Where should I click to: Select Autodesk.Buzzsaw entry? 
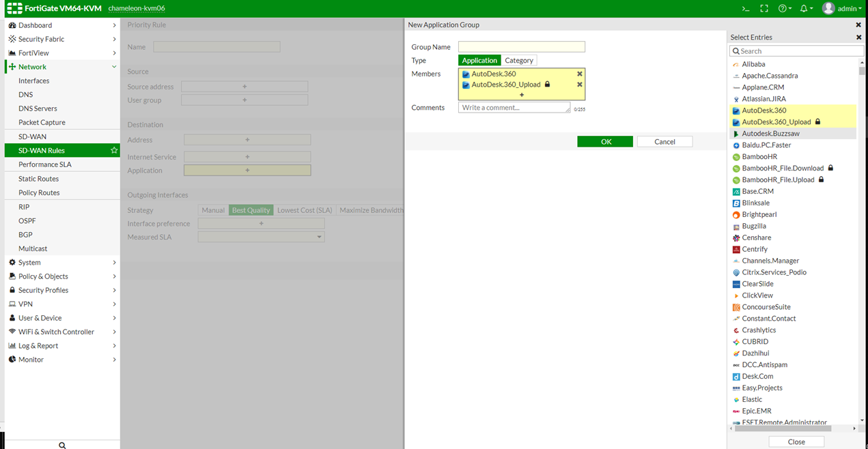792,134
